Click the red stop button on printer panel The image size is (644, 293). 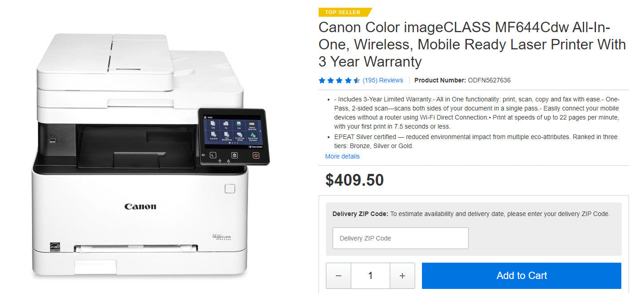click(256, 156)
